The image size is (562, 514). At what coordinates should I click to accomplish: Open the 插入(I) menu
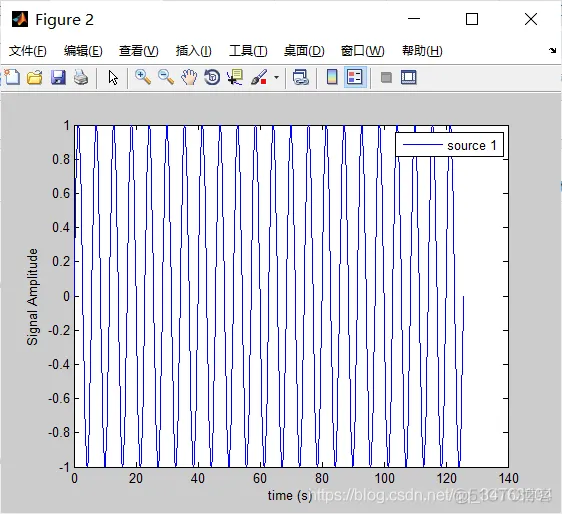click(194, 51)
